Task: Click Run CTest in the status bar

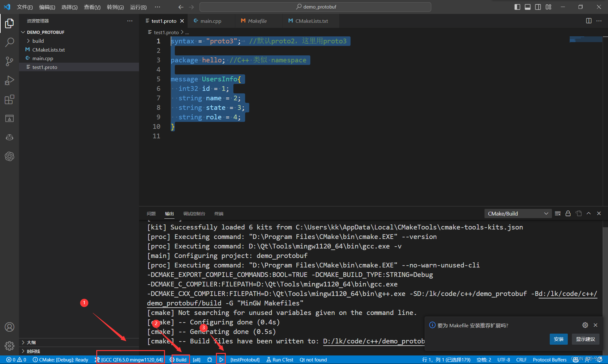Action: 280,360
